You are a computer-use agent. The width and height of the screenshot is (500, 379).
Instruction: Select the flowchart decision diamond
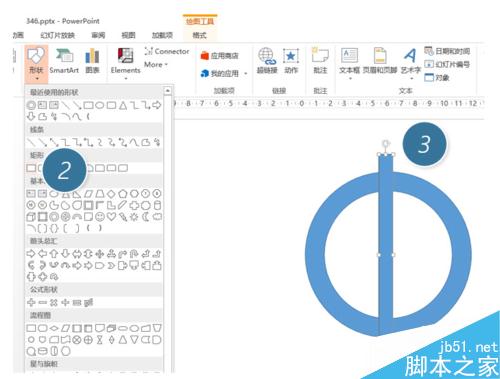pos(54,328)
